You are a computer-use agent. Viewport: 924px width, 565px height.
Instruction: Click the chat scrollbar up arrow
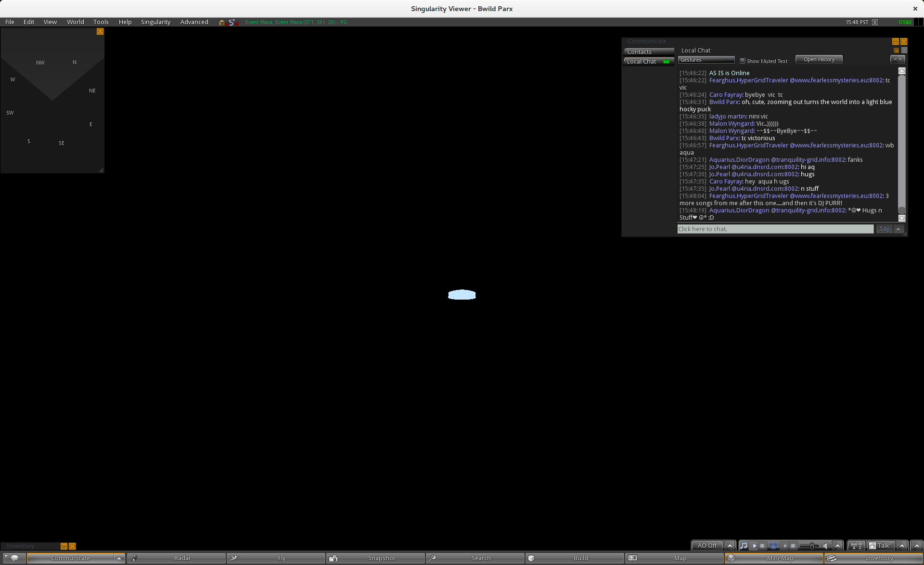(x=902, y=71)
